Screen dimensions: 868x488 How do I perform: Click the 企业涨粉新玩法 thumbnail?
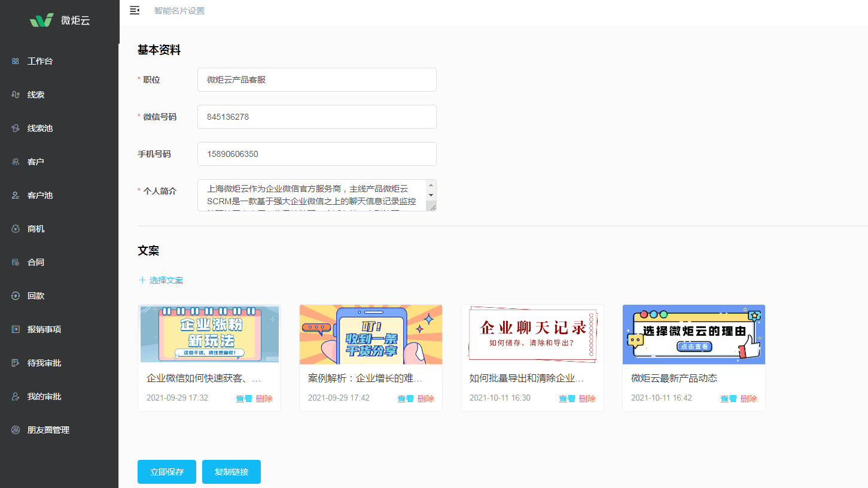209,334
